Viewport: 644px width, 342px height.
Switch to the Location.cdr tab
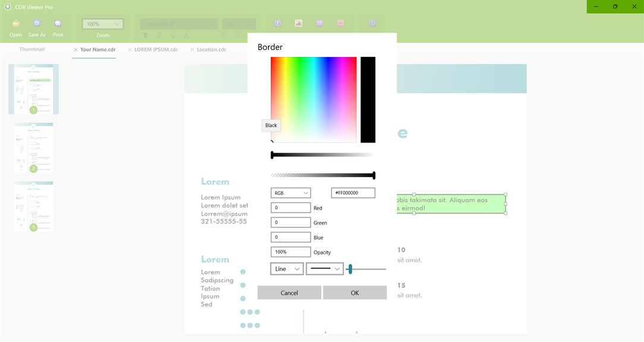[211, 49]
